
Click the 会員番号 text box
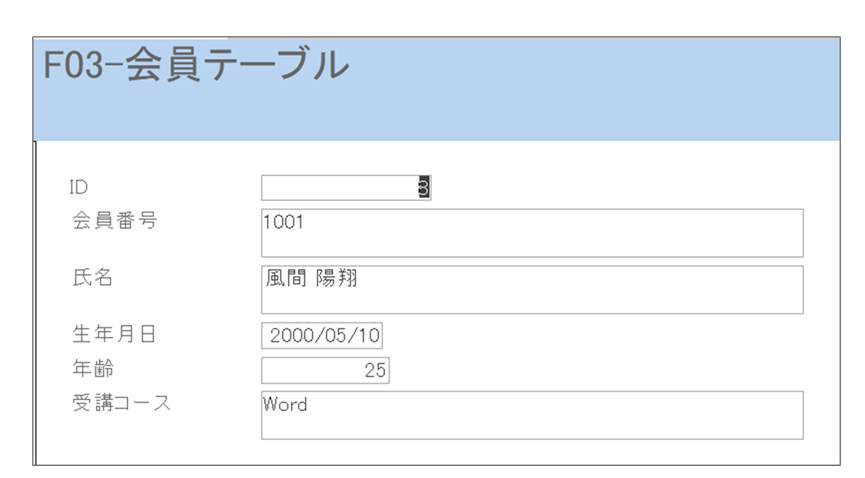click(x=532, y=233)
